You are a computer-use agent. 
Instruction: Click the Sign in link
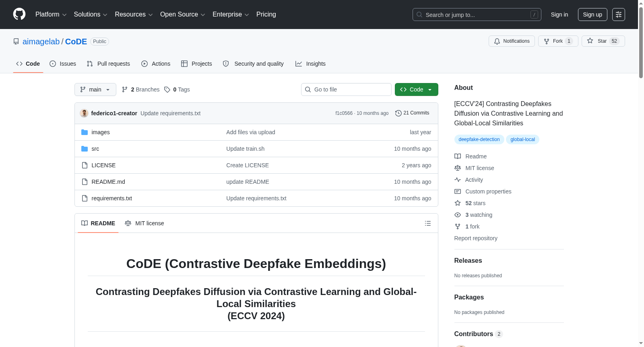tap(559, 15)
